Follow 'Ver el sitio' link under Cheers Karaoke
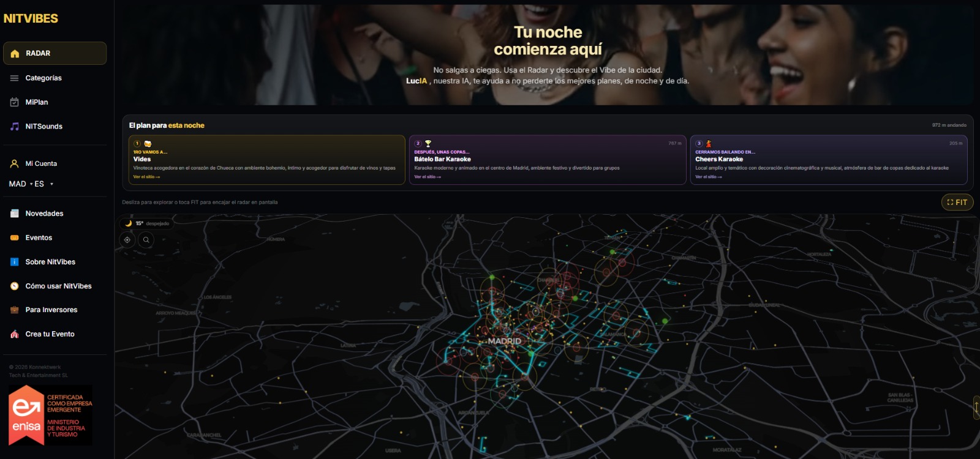The height and width of the screenshot is (459, 980). coord(709,177)
